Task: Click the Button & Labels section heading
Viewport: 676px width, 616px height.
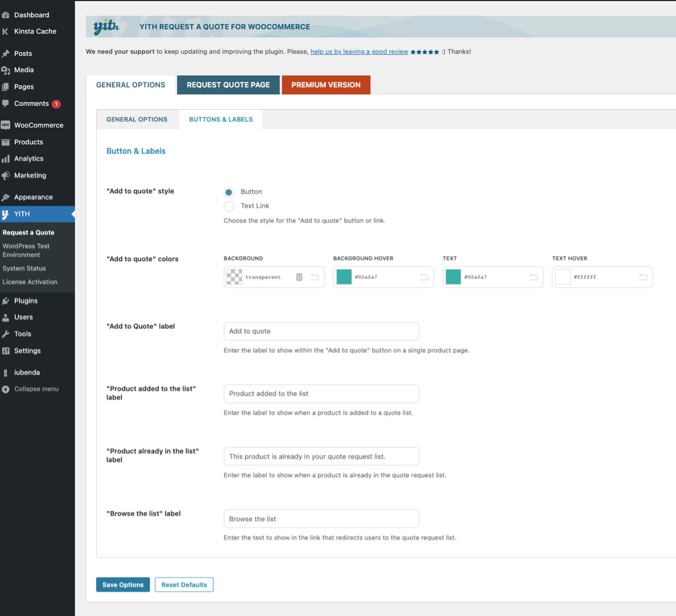Action: pos(136,151)
